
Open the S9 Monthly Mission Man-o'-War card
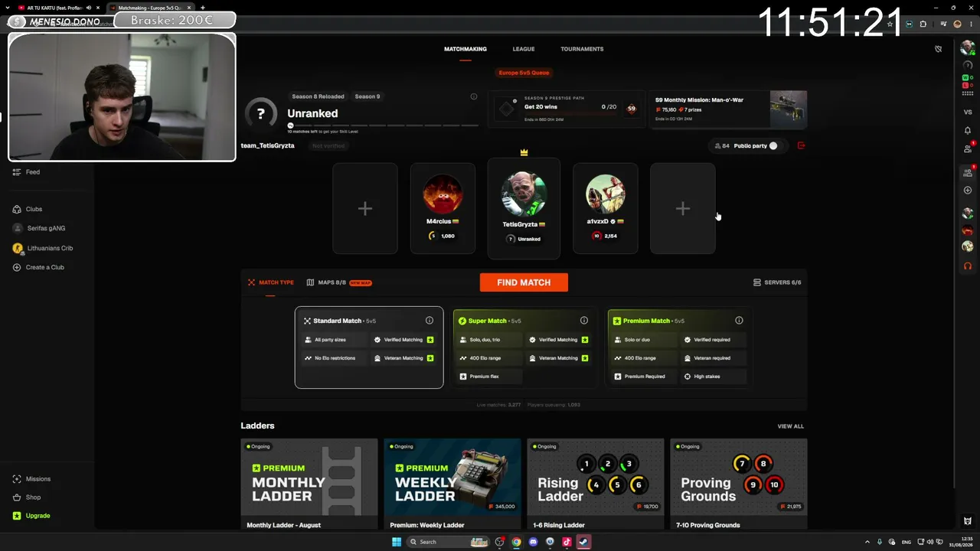[x=728, y=109]
